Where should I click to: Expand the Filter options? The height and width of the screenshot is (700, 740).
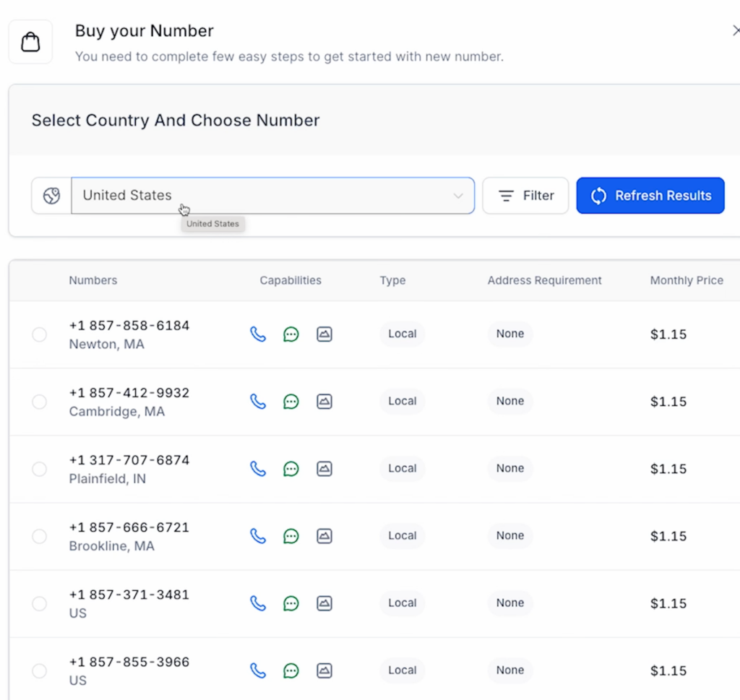tap(525, 195)
